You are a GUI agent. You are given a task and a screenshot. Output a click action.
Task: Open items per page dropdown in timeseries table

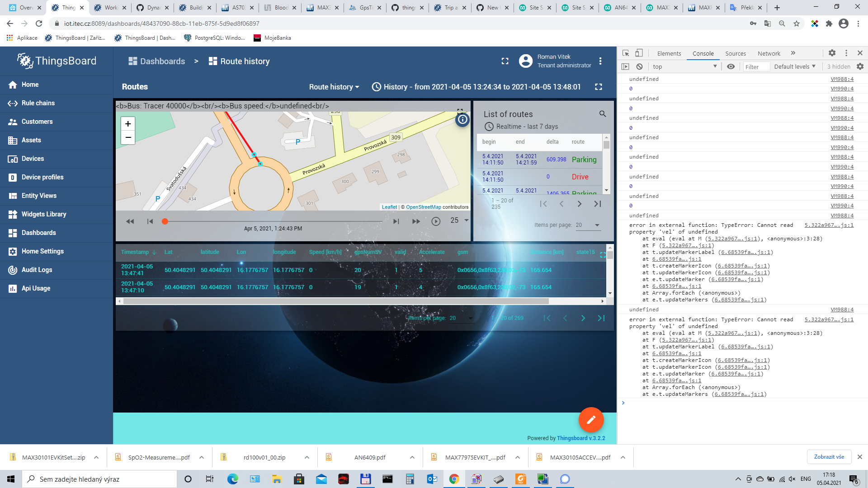pos(461,318)
